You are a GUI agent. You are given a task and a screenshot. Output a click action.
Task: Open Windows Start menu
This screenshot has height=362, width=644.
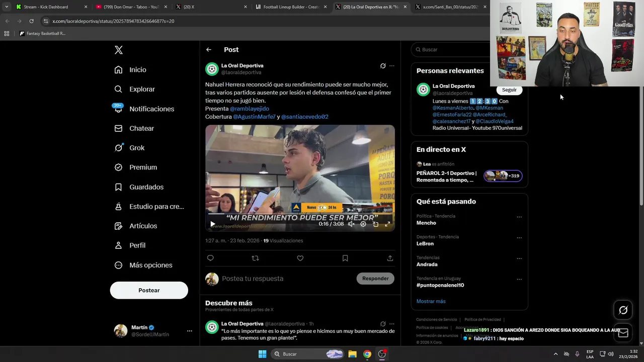[262, 354]
